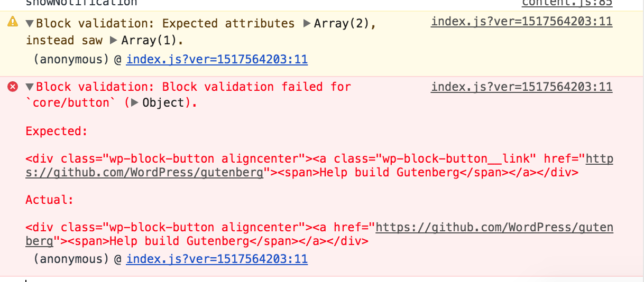Screen dimensions: 644x282
Task: Click the yellow warning triangle icon
Action: click(x=12, y=22)
